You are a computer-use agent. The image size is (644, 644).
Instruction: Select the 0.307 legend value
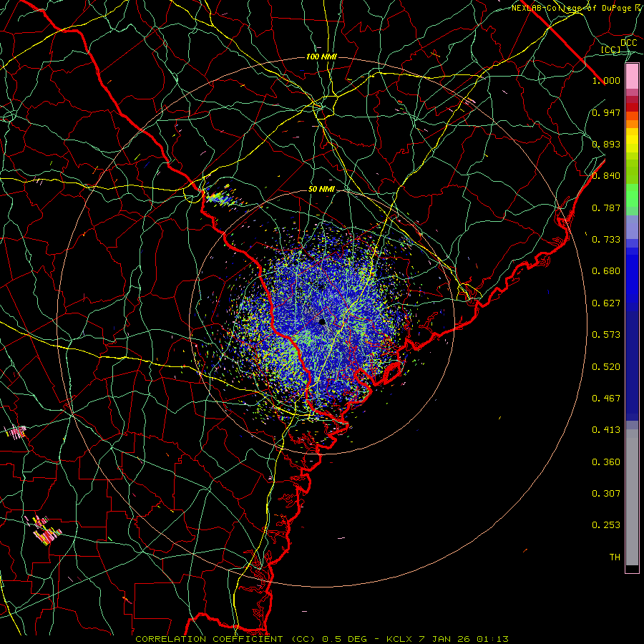pos(606,494)
